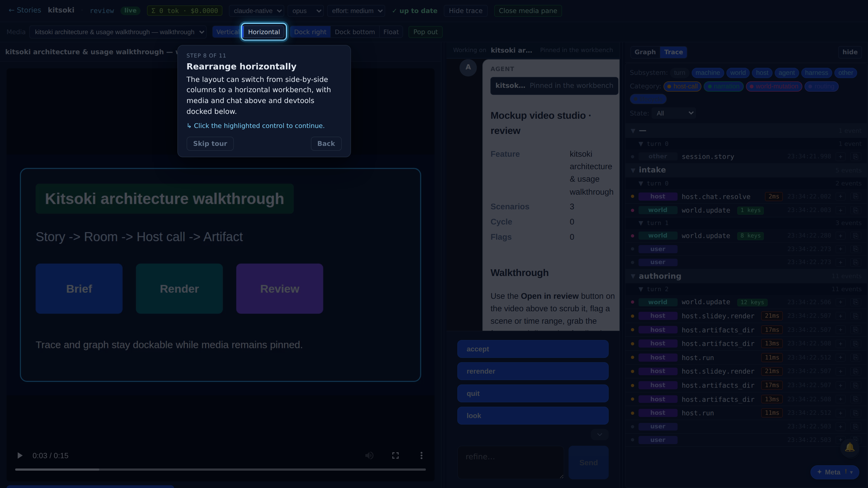Click plus icon on world.update 12 keys row
Image resolution: width=868 pixels, height=488 pixels.
point(841,302)
